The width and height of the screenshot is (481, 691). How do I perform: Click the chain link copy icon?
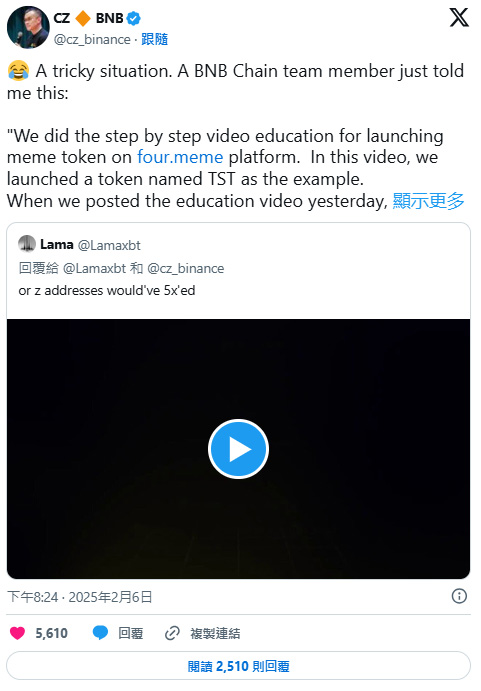[x=172, y=633]
